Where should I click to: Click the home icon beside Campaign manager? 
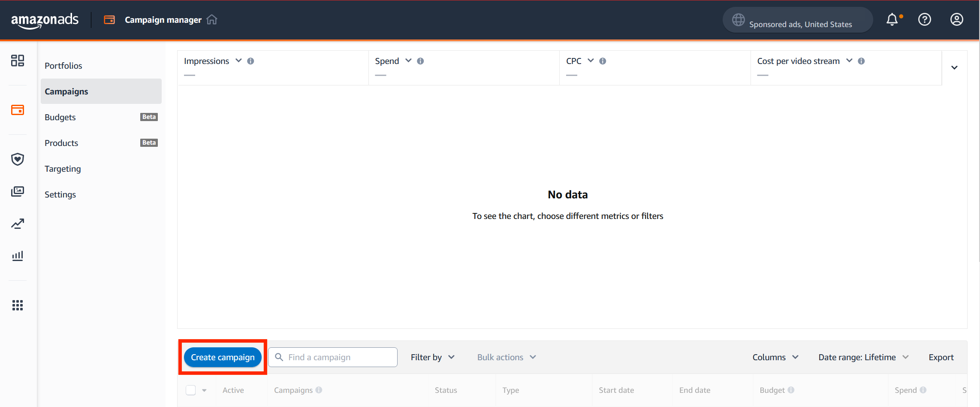tap(212, 20)
